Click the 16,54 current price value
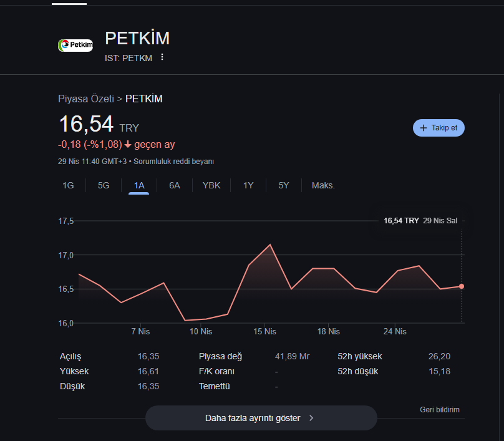This screenshot has width=504, height=441. [x=86, y=124]
